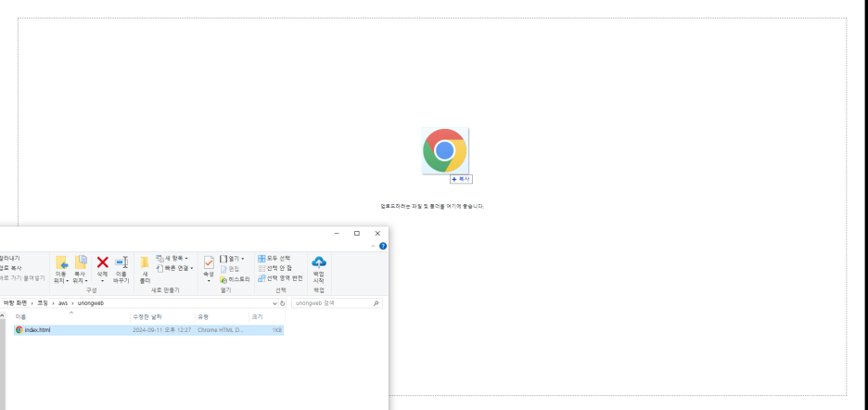Click the upload drop zone instruction text
Viewport: 868px width, 410px height.
(x=432, y=206)
